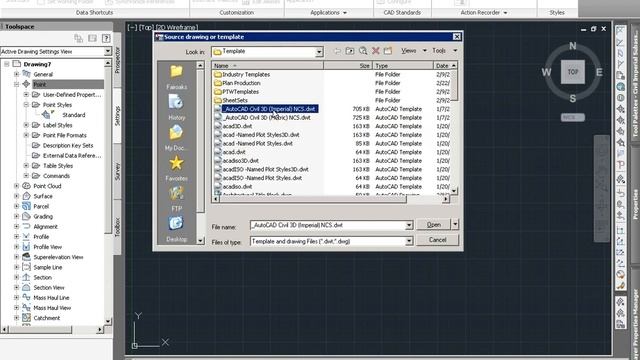This screenshot has width=640, height=360.
Task: Click the TOP face of the ViewCube
Action: click(x=573, y=72)
